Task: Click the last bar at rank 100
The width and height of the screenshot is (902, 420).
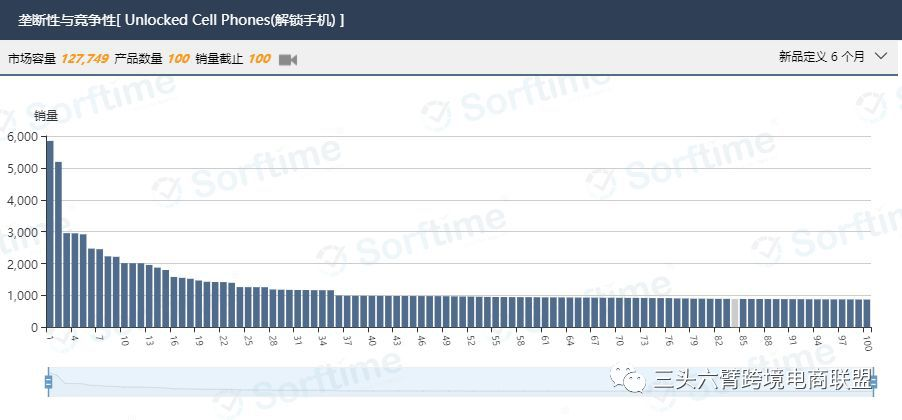Action: [x=866, y=313]
